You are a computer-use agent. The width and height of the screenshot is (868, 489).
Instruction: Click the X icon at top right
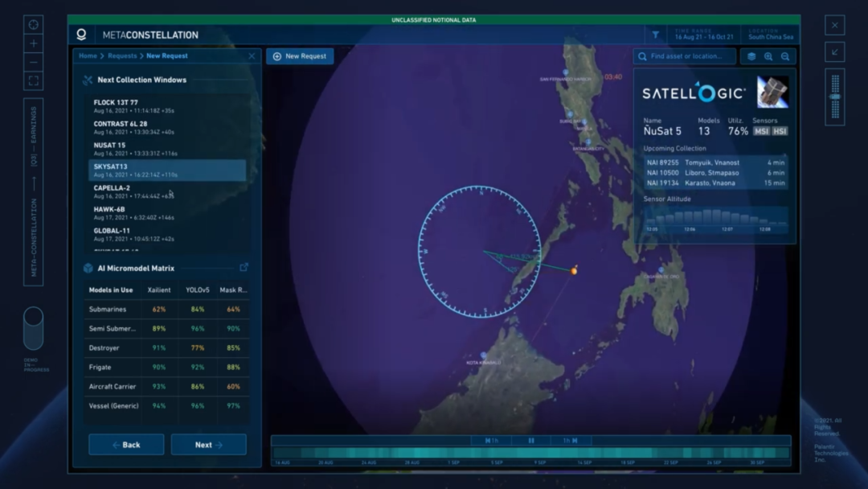coord(835,25)
